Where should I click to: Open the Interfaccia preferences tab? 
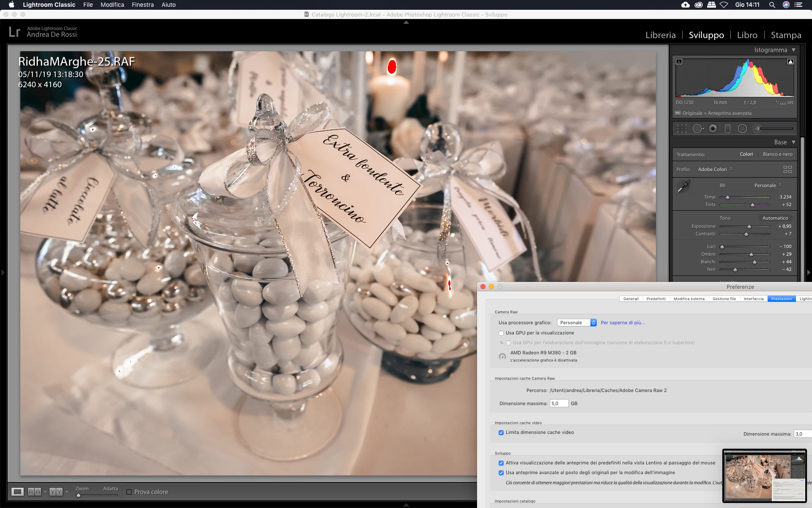pyautogui.click(x=753, y=299)
